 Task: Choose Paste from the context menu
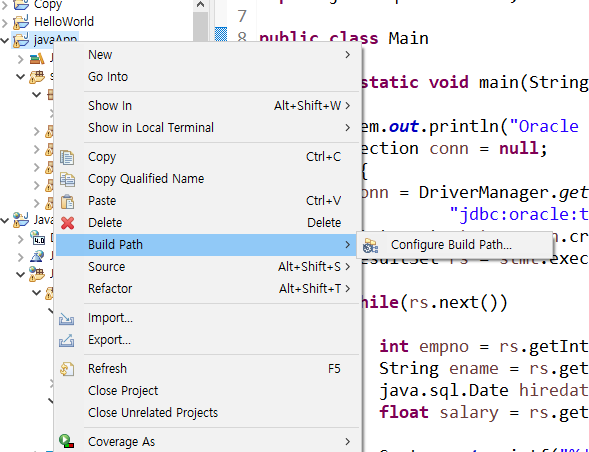tap(208, 201)
